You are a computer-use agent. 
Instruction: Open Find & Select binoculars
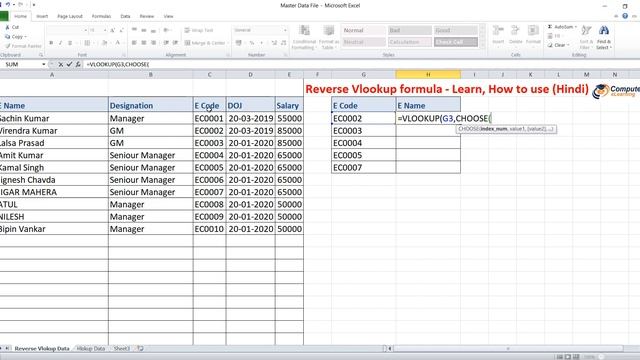604,30
